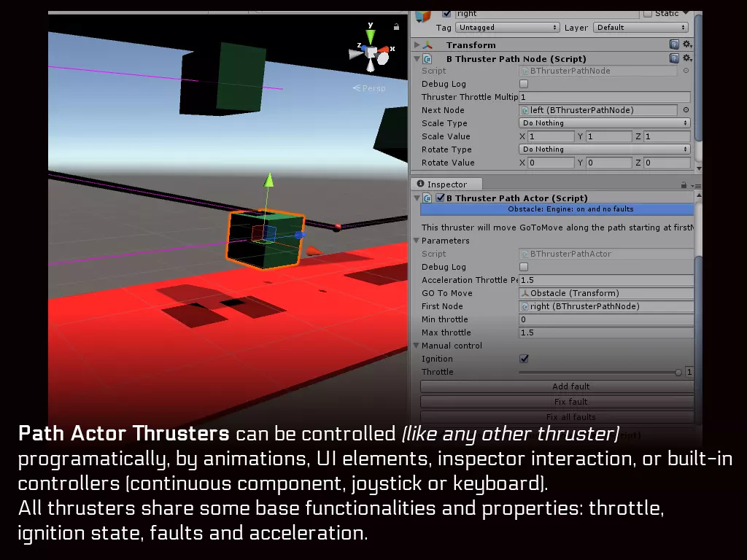Click the Min throttle value field

pos(606,319)
